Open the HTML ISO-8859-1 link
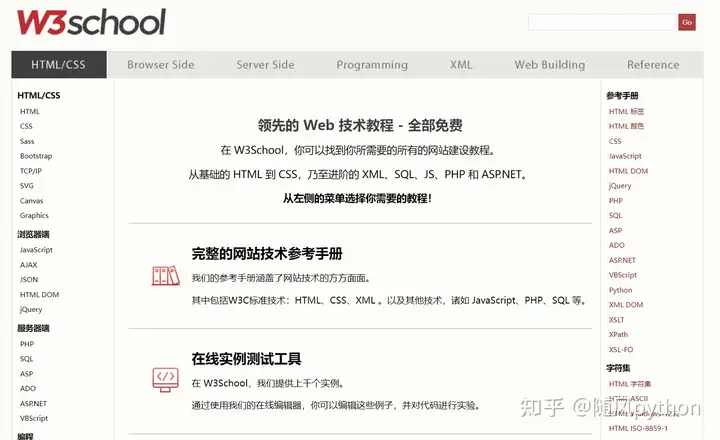The height and width of the screenshot is (440, 720). (638, 429)
